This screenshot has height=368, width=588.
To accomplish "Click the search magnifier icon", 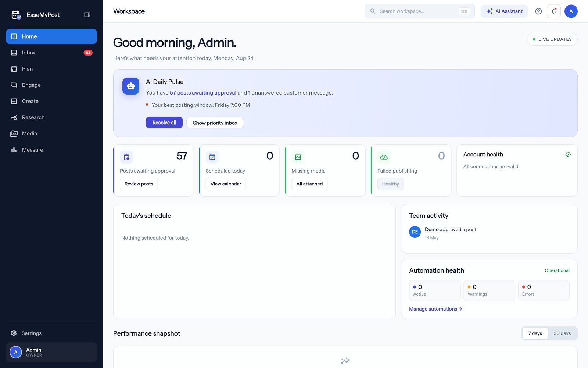I will [x=373, y=11].
